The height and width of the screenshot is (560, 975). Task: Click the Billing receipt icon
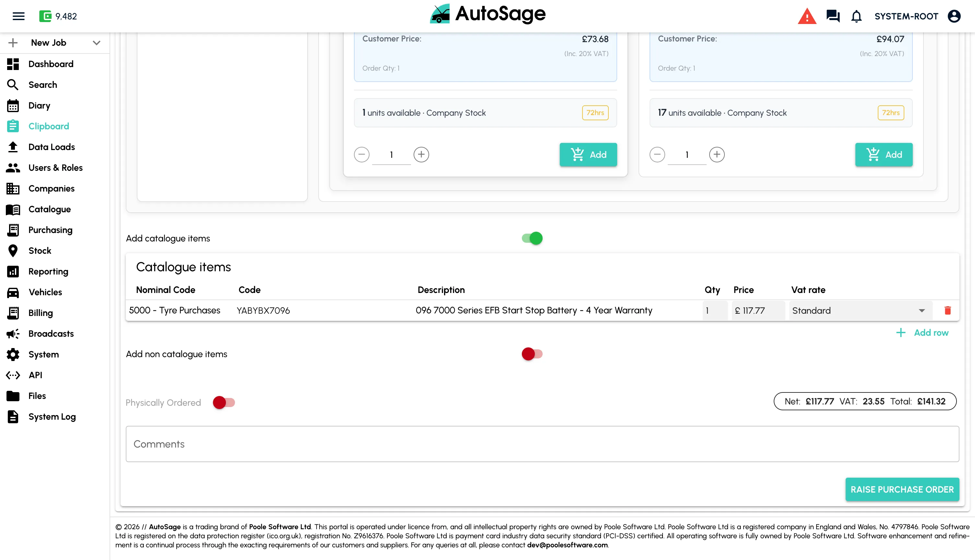click(x=13, y=313)
